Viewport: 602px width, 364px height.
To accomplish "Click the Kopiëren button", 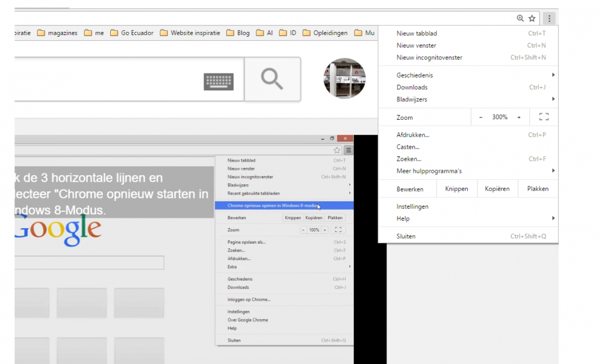I will tap(497, 189).
